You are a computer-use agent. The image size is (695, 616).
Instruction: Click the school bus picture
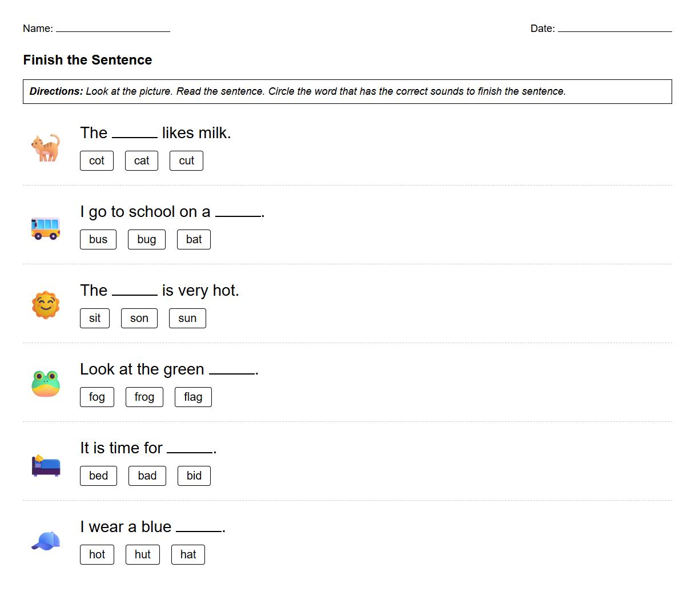(46, 227)
